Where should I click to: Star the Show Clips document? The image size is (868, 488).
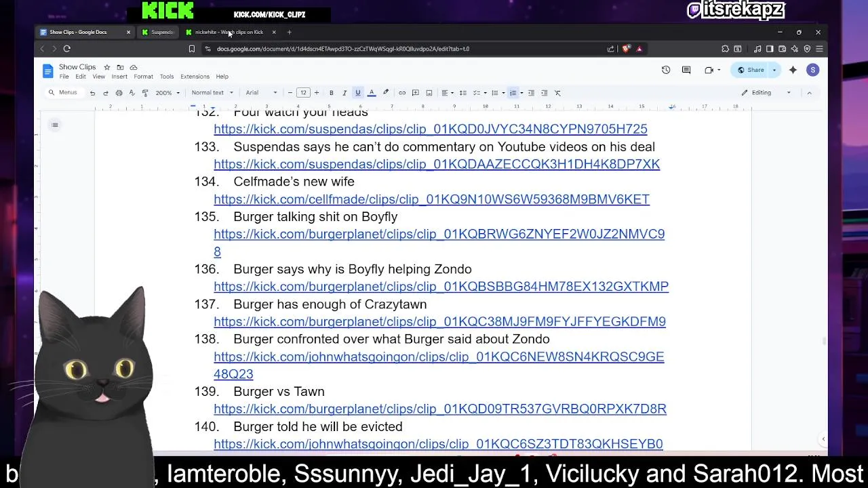(x=106, y=67)
